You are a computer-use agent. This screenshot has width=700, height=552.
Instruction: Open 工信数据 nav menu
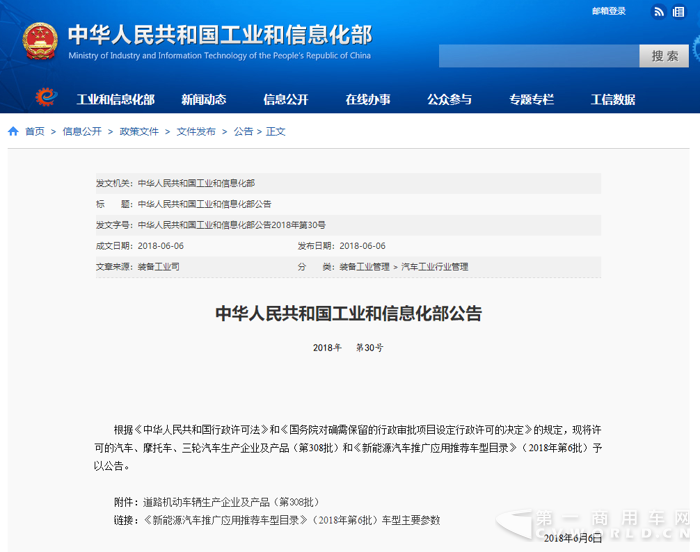pyautogui.click(x=613, y=99)
